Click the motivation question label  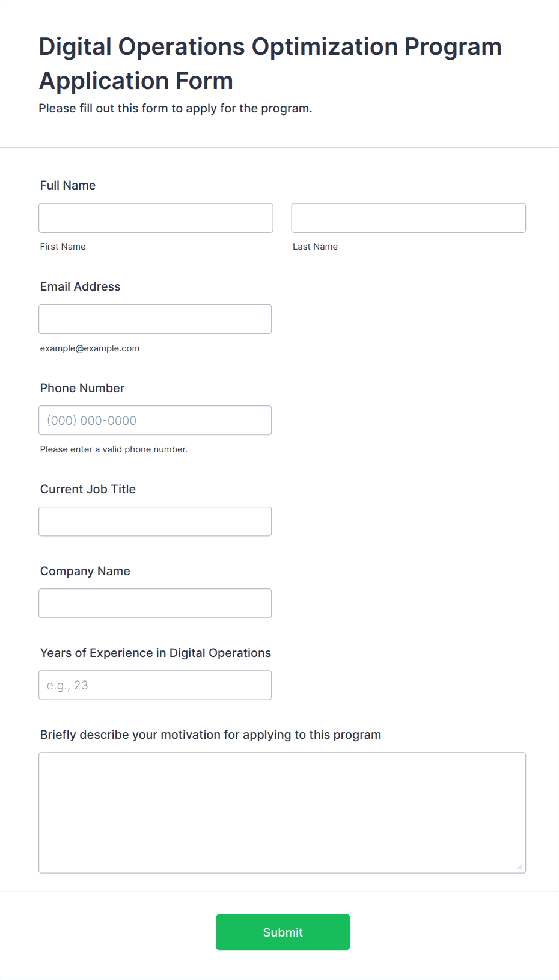coord(211,735)
